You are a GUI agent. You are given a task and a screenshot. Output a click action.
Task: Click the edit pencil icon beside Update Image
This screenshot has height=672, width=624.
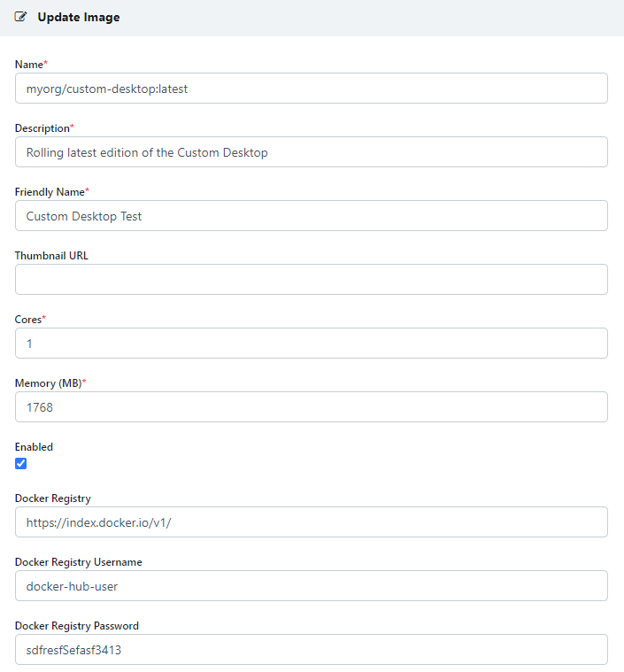point(21,17)
